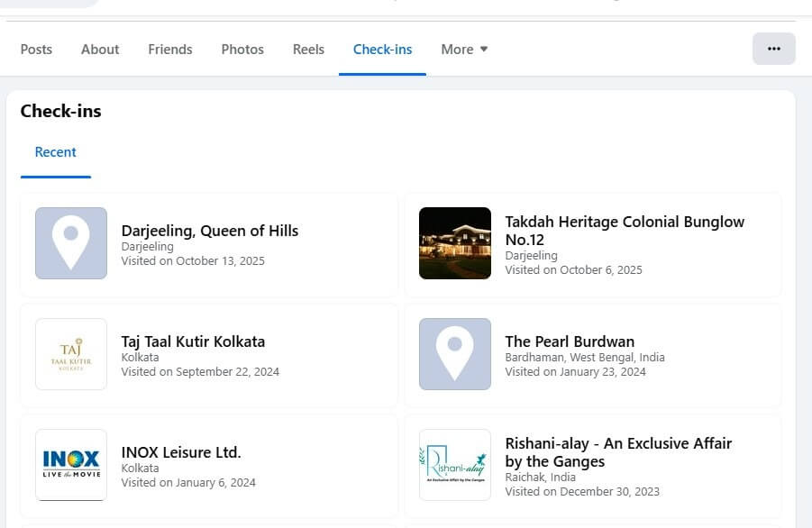Select the Check-ins tab

(382, 50)
